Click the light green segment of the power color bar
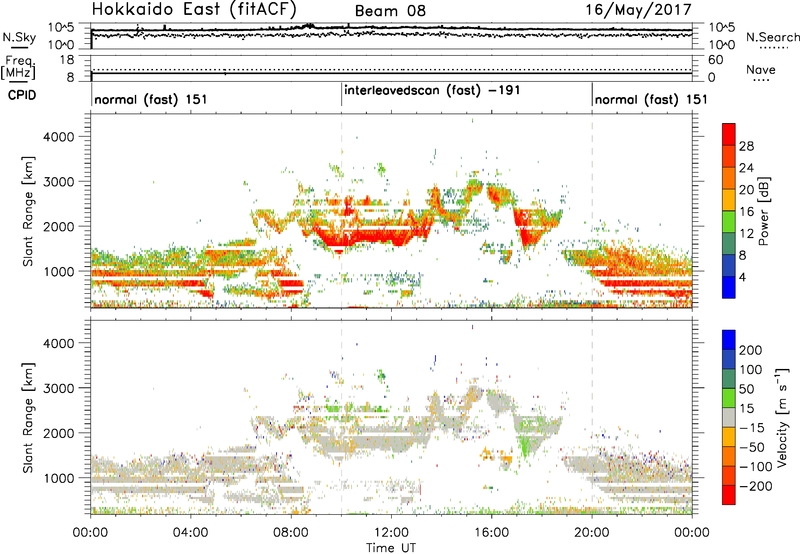Viewport: 800px width, 554px height. [729, 222]
